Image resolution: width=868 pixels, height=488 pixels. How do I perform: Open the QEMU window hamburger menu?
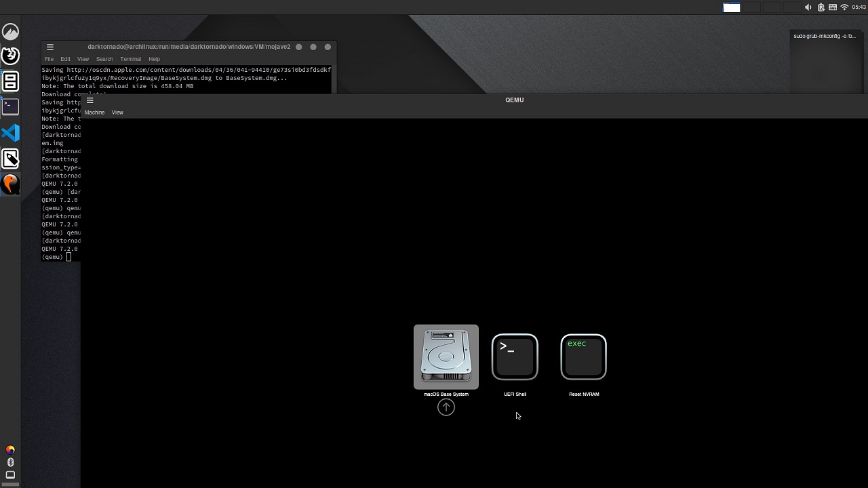(x=90, y=100)
